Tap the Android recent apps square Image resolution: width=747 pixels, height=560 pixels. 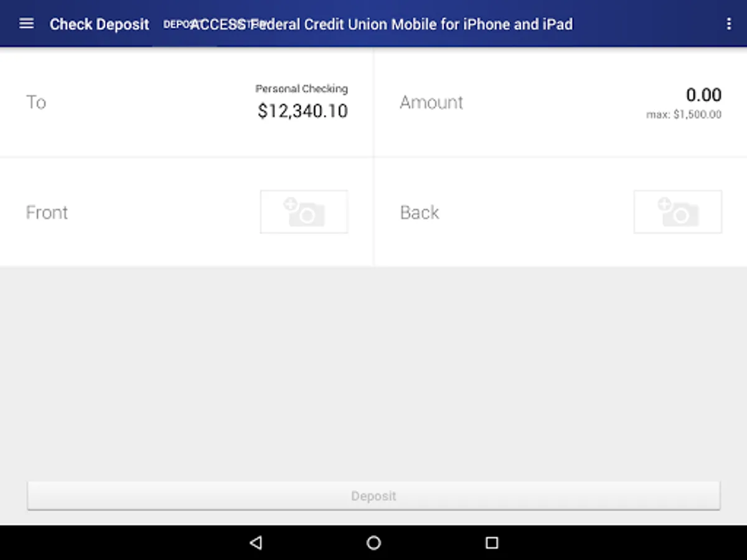coord(492,543)
